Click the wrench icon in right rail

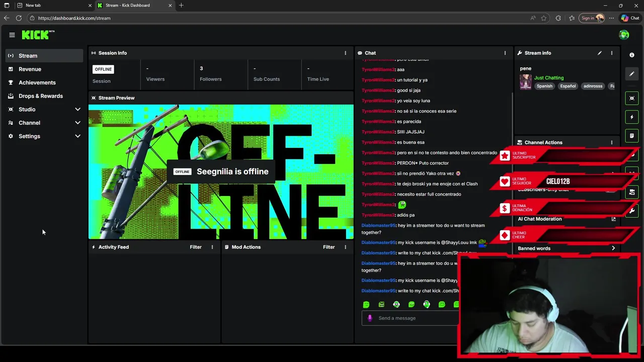click(x=632, y=211)
